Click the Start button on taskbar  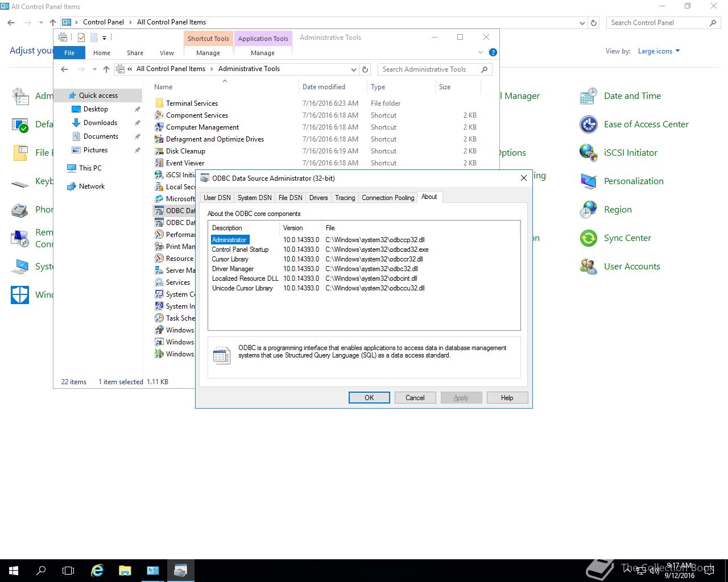click(x=14, y=570)
